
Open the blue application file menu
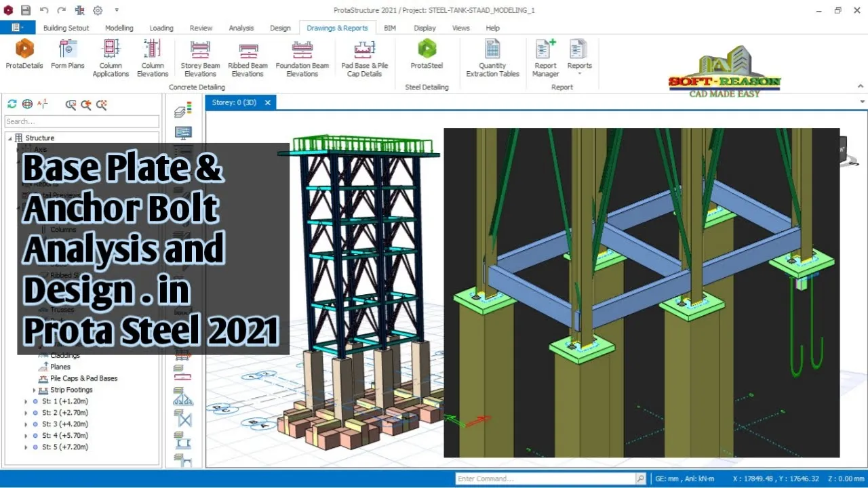pos(18,28)
